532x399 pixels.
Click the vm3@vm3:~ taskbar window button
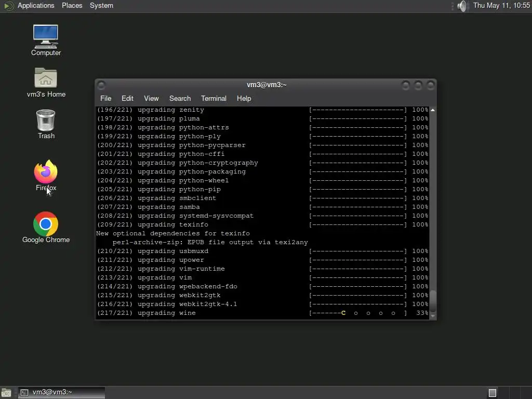pos(61,393)
